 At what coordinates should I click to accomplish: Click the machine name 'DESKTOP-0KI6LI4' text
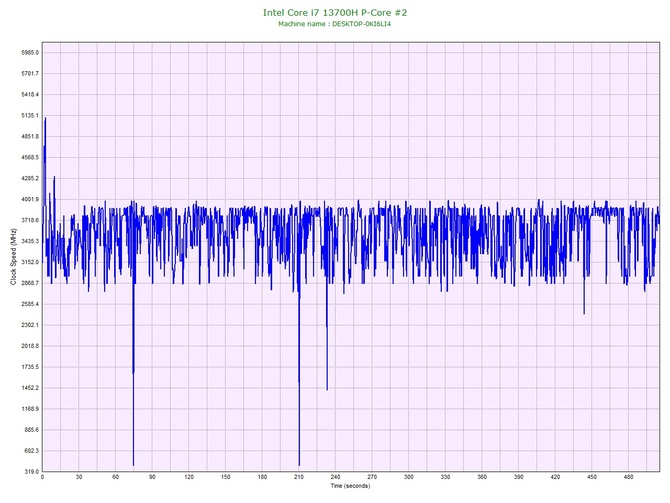point(361,24)
